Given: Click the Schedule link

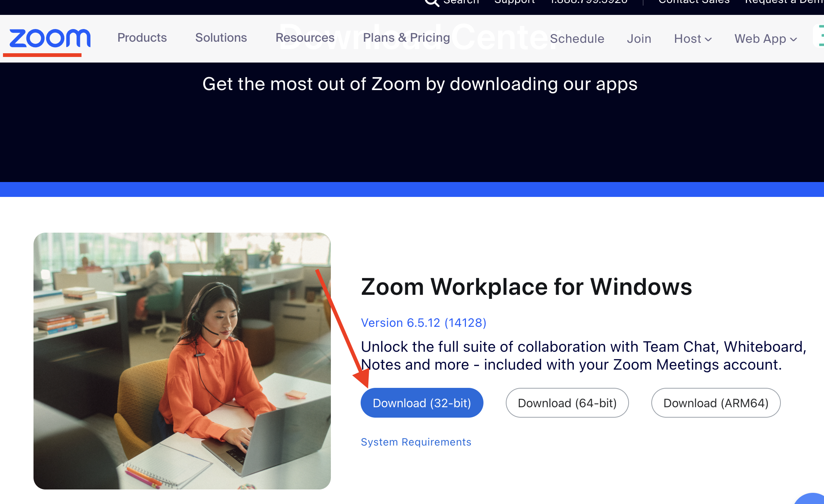Looking at the screenshot, I should click(x=577, y=39).
